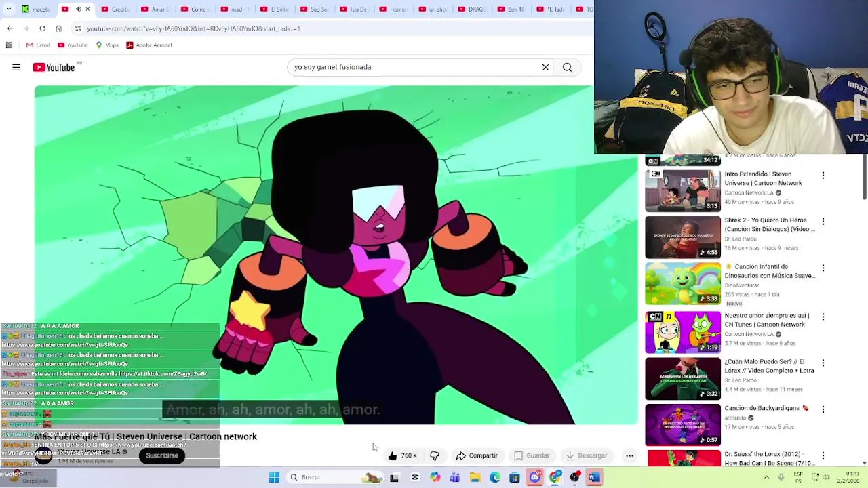Save video to playlist with Guardar
The image size is (868, 488).
[531, 455]
